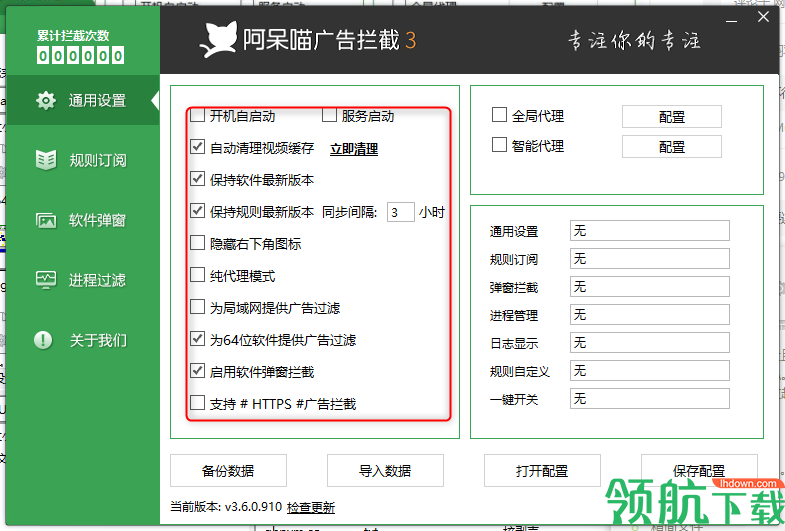
Task: Click the 同步间隔 hours input field
Action: [401, 212]
